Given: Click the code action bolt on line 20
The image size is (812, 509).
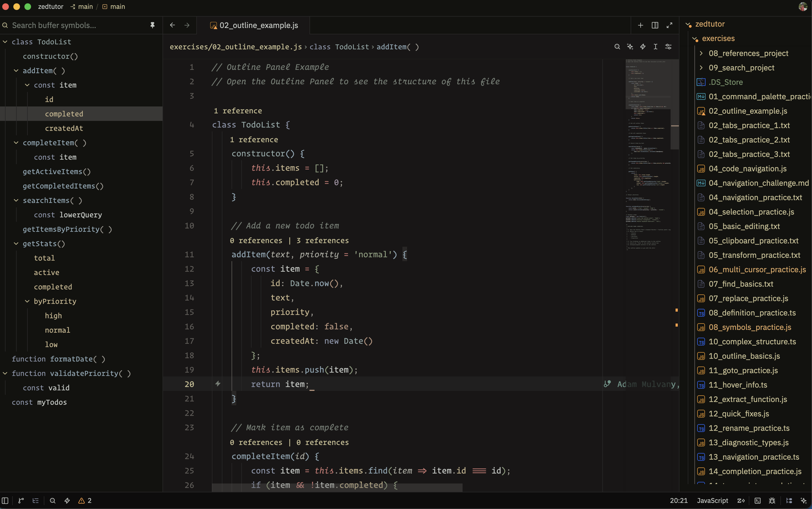Looking at the screenshot, I should [x=218, y=384].
